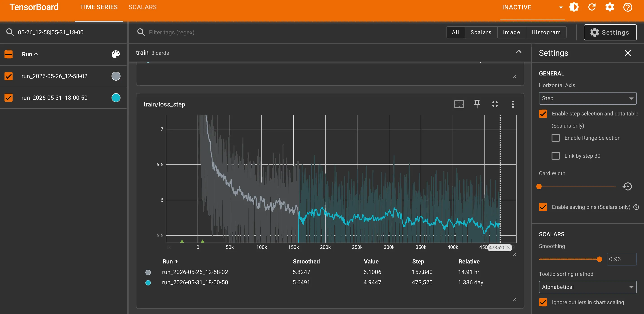Click the Smoothed column header
Screen dimensions: 644x314
pos(306,261)
